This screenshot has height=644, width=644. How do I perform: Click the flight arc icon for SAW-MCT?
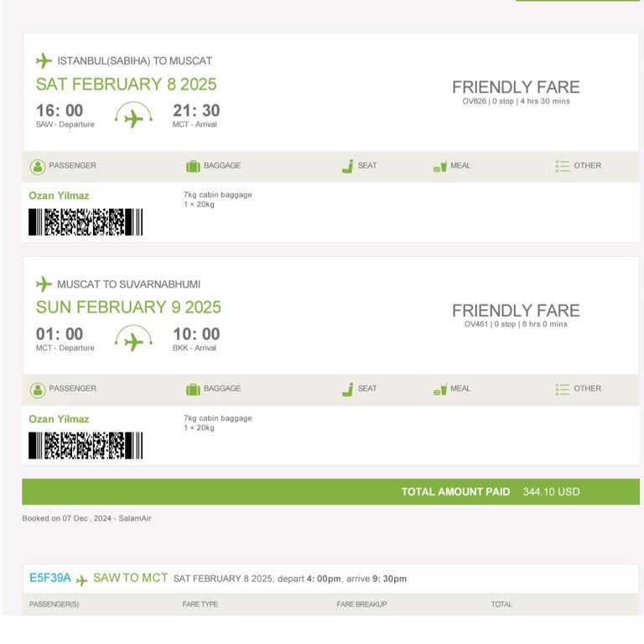click(133, 116)
